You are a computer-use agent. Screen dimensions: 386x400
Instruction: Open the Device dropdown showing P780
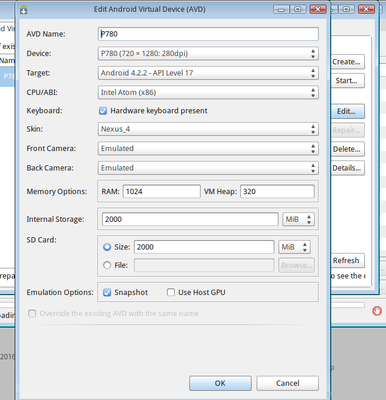208,54
